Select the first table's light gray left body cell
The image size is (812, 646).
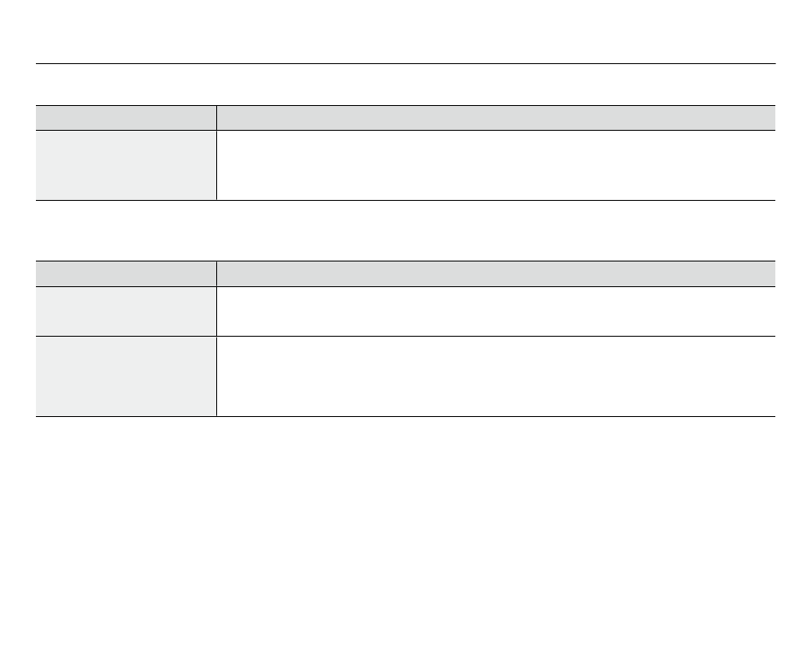point(126,165)
